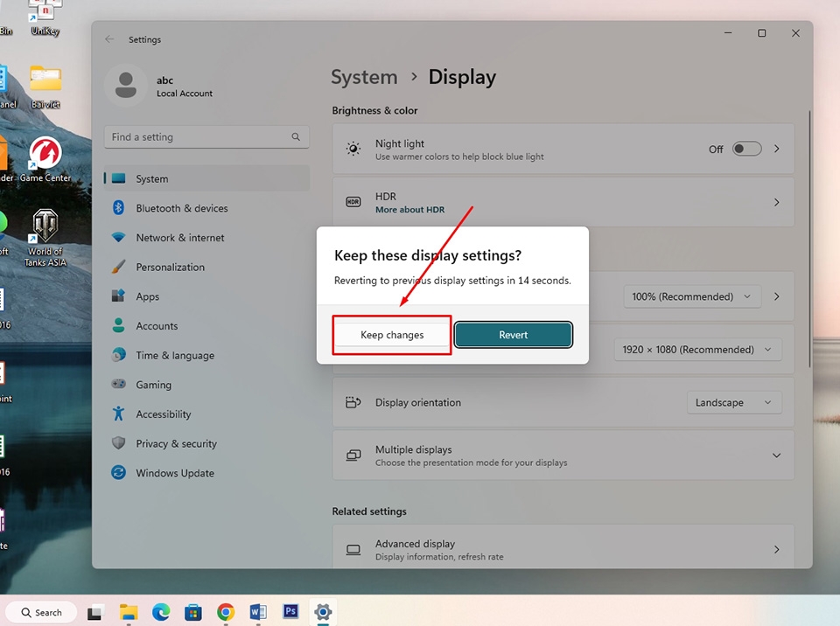Open Advanced display via its monitor icon
This screenshot has width=840, height=626.
click(x=353, y=549)
